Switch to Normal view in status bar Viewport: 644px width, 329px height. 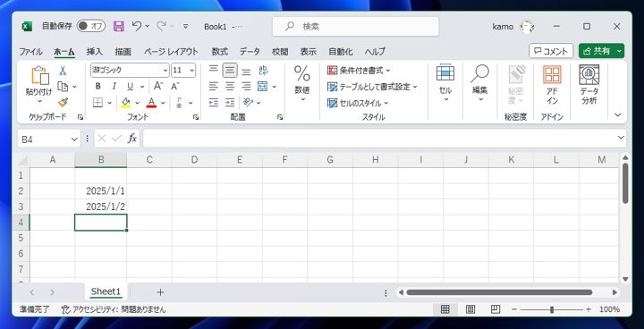(x=445, y=309)
